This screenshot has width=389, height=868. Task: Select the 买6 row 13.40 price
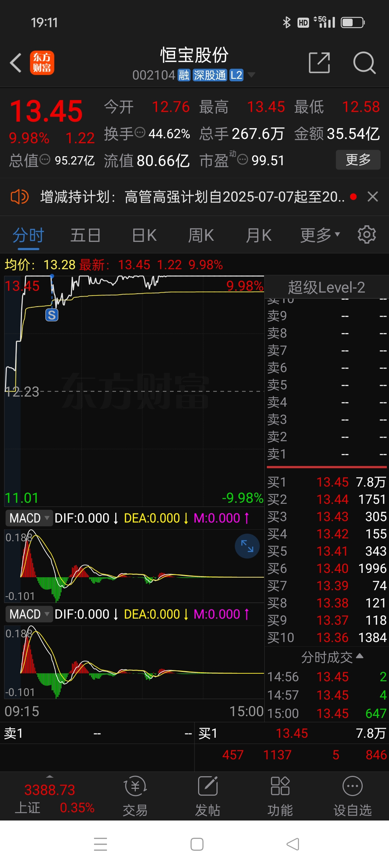[332, 569]
